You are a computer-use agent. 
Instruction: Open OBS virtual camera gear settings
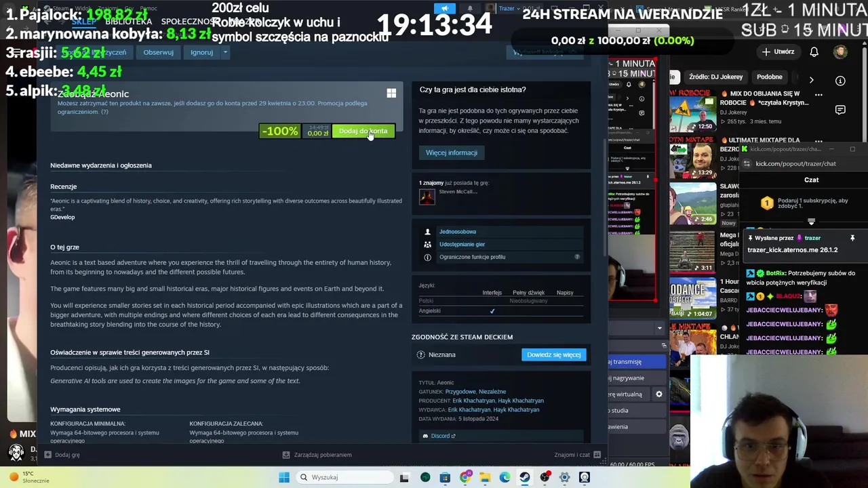click(x=658, y=394)
